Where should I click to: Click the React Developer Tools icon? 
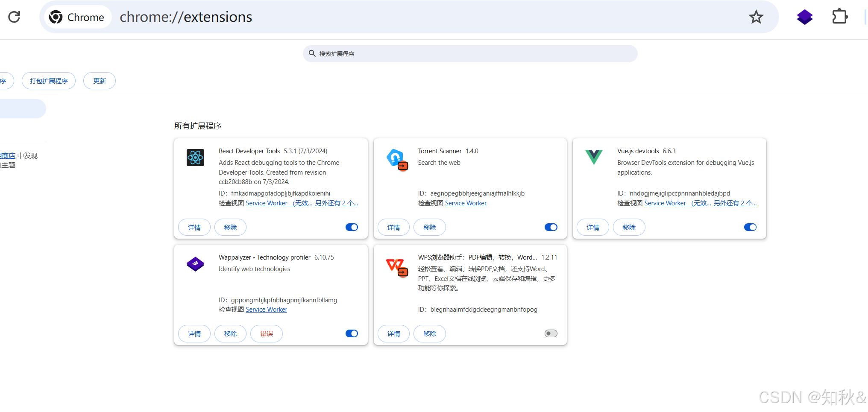[195, 158]
